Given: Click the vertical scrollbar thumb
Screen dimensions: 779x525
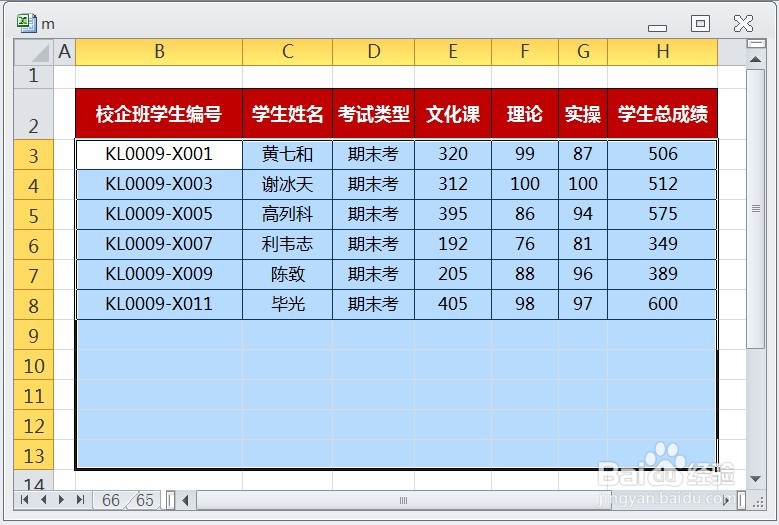Looking at the screenshot, I should (x=756, y=209).
